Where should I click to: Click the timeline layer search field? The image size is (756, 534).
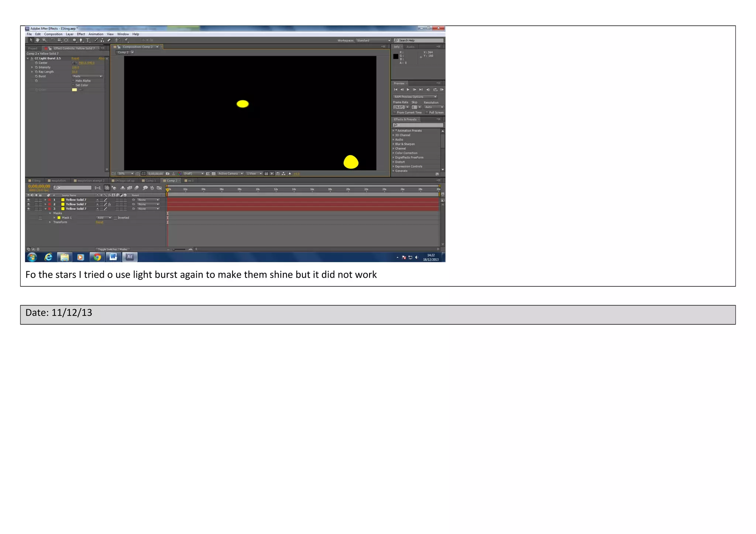point(73,188)
